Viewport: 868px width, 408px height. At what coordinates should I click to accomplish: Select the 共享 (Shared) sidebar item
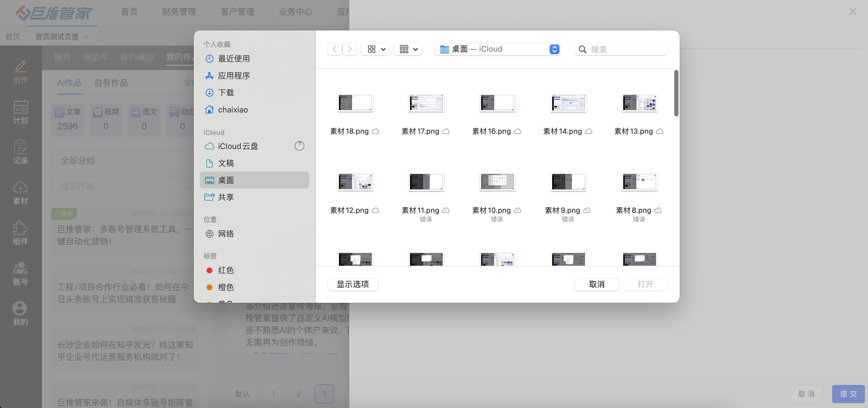pos(225,197)
